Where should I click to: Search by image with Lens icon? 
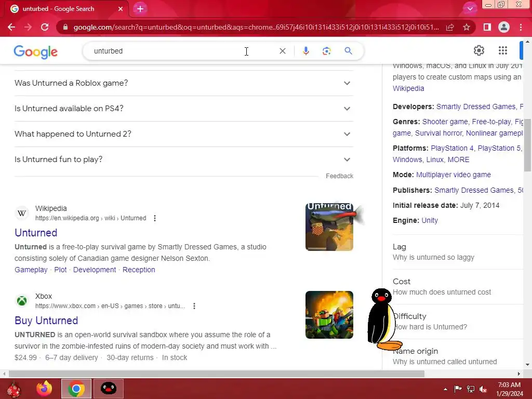pos(326,51)
